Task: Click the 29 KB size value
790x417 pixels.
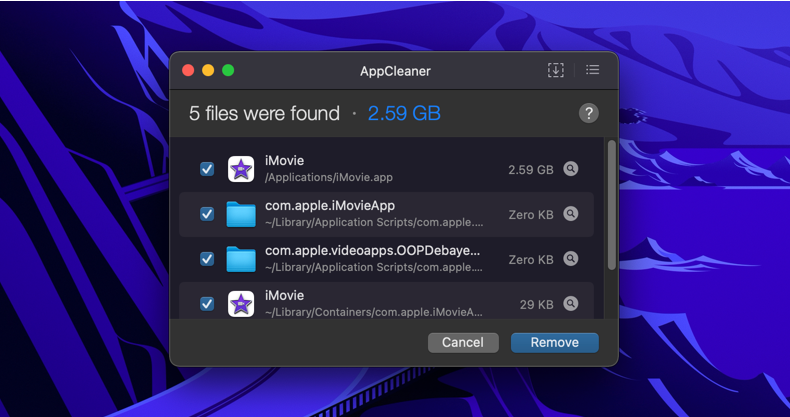Action: 537,305
